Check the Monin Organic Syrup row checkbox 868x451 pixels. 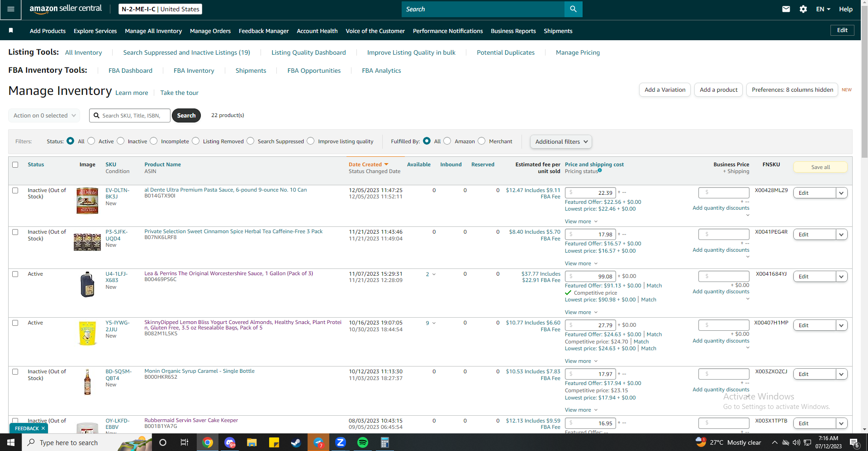(x=15, y=371)
